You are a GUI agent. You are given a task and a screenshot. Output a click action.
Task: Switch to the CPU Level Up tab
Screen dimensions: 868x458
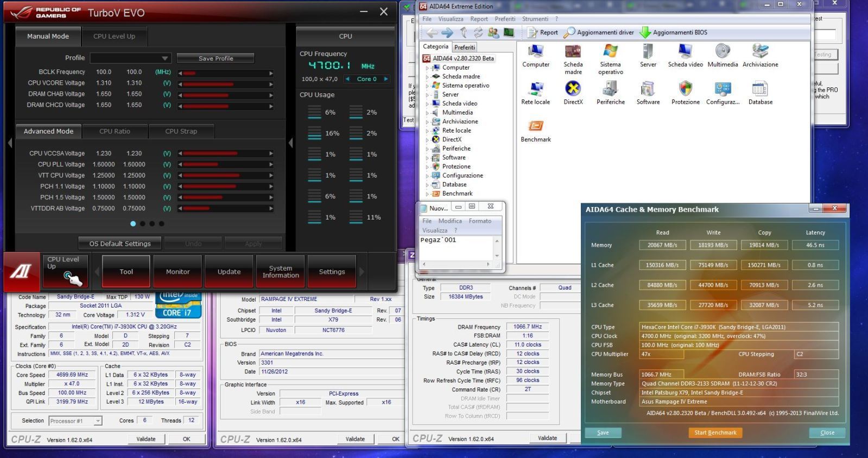[114, 36]
